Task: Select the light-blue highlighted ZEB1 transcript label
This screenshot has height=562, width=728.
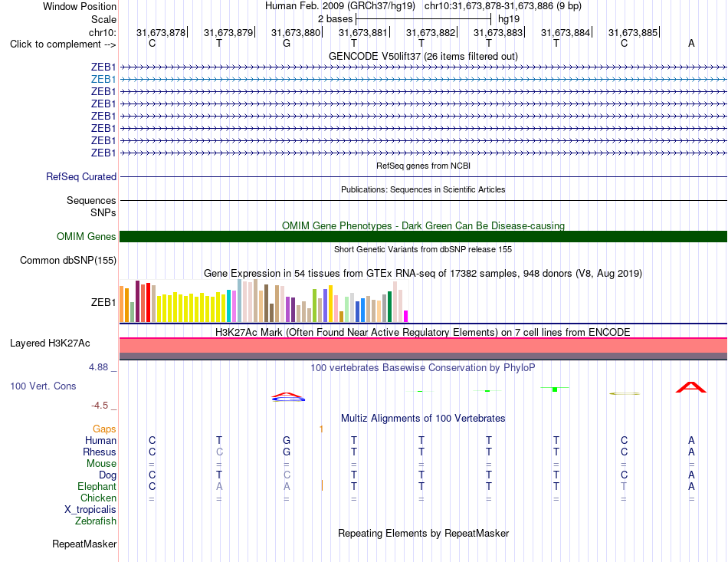Action: click(103, 80)
